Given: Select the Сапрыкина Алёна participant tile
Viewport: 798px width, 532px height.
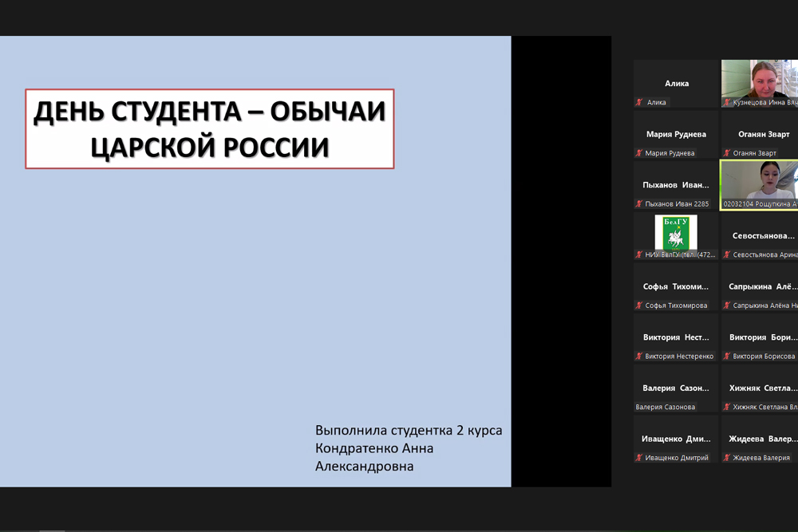Looking at the screenshot, I should tap(760, 286).
